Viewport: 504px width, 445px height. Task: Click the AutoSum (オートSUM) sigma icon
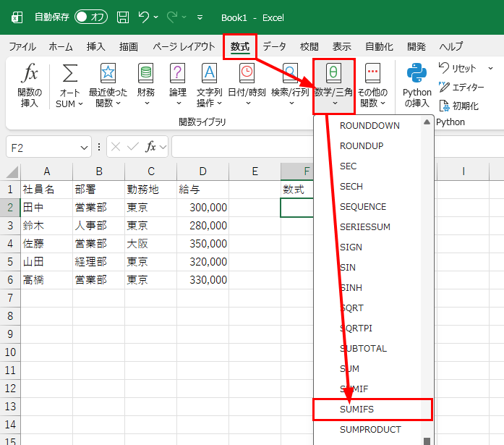[69, 73]
